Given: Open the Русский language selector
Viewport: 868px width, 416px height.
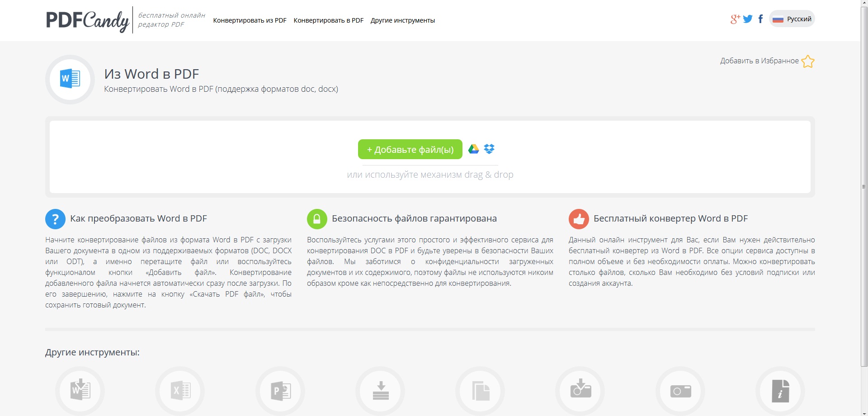Looking at the screenshot, I should click(792, 19).
